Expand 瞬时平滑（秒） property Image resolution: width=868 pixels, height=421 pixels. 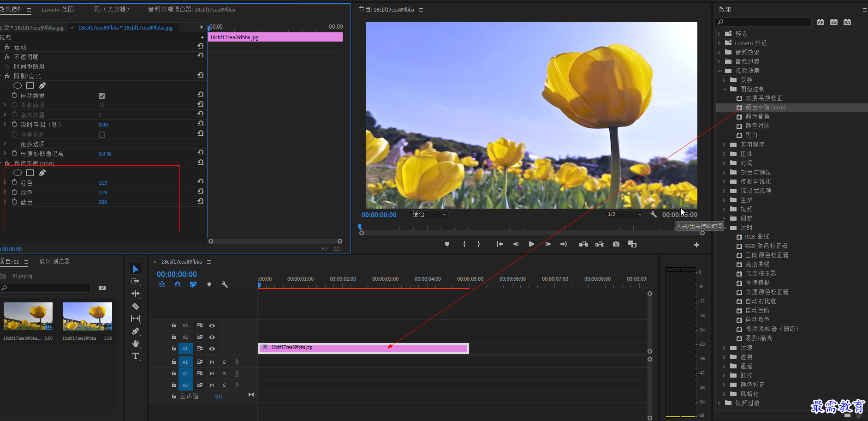pos(5,124)
